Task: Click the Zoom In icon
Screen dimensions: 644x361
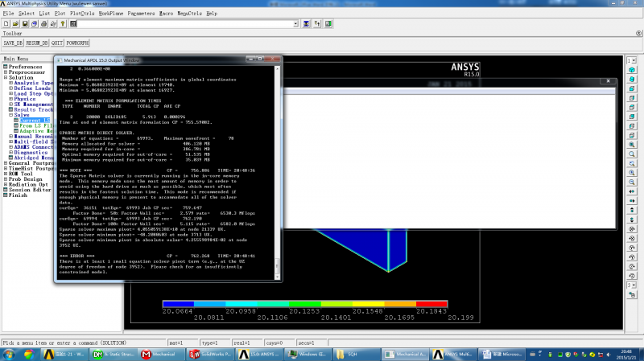Action: point(632,173)
